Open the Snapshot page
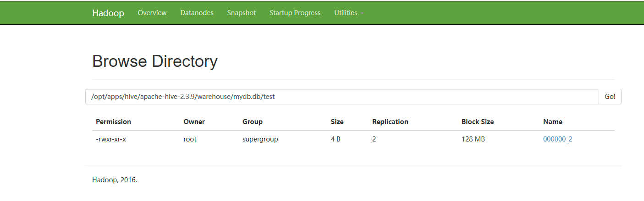Viewport: 644px width, 201px height. pos(242,13)
